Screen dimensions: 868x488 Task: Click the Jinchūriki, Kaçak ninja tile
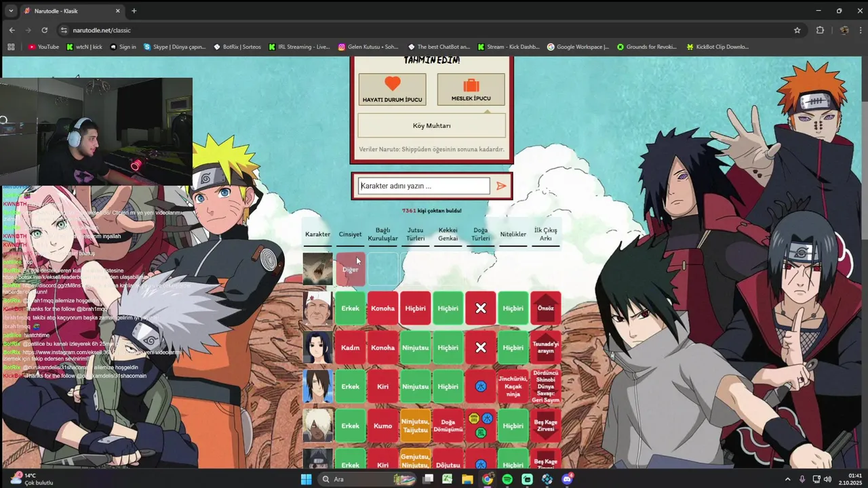513,387
